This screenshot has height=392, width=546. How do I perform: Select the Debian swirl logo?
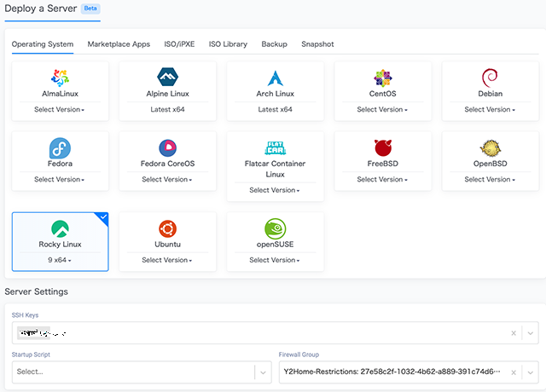490,78
